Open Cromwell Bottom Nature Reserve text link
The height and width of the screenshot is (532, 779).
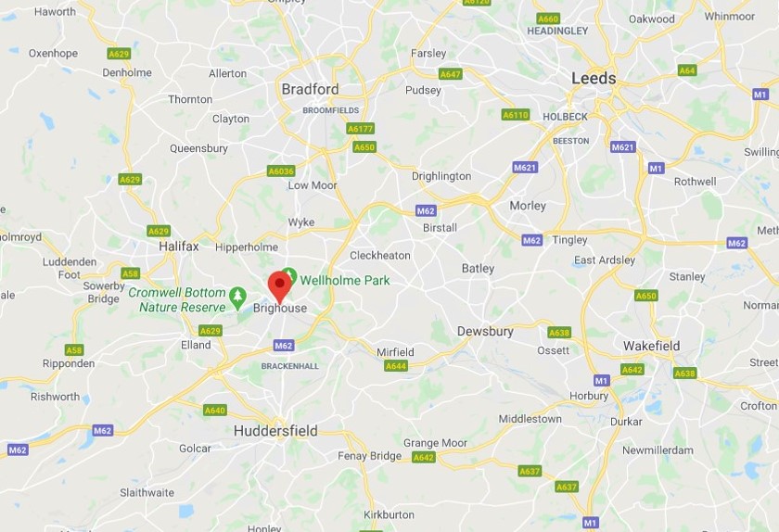177,299
